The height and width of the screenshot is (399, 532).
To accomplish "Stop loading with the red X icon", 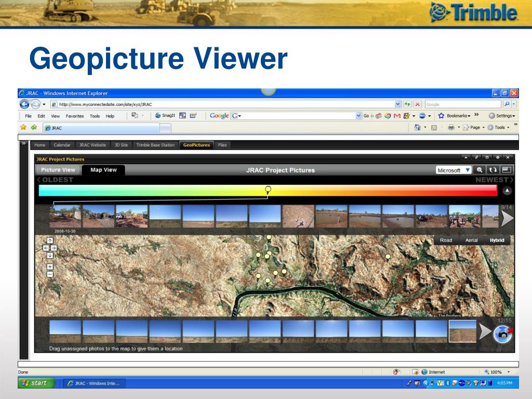I will [x=418, y=104].
